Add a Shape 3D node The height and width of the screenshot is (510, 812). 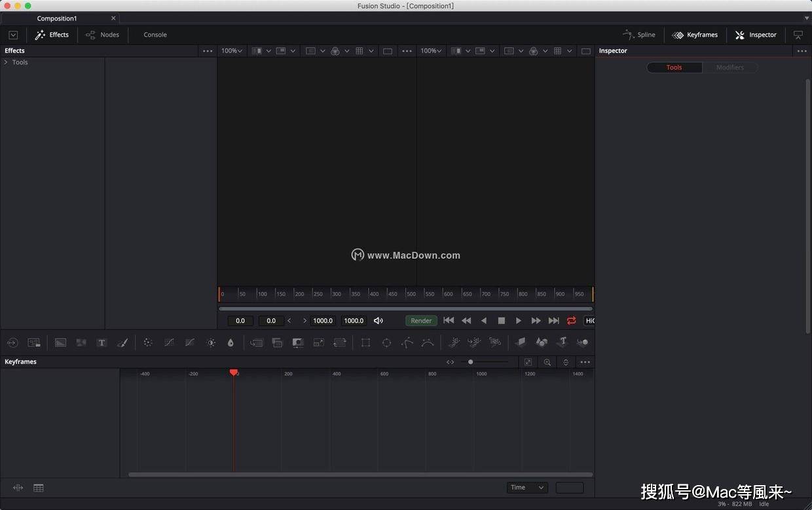point(542,342)
